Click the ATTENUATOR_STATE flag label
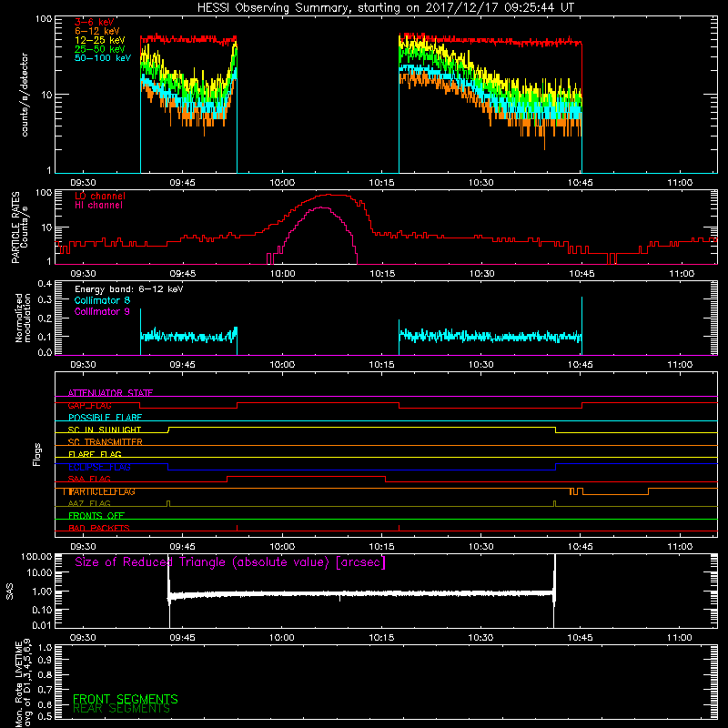This screenshot has height=728, width=728. pos(110,393)
